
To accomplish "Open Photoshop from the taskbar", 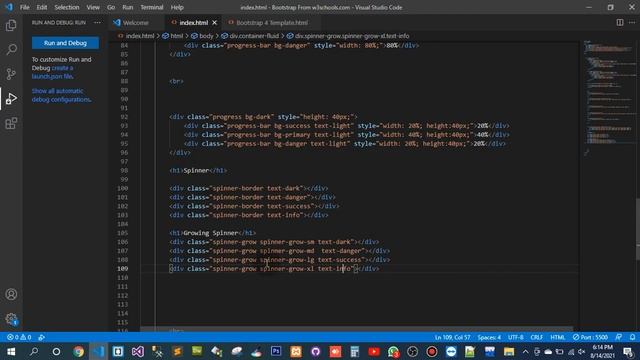I will tap(276, 351).
